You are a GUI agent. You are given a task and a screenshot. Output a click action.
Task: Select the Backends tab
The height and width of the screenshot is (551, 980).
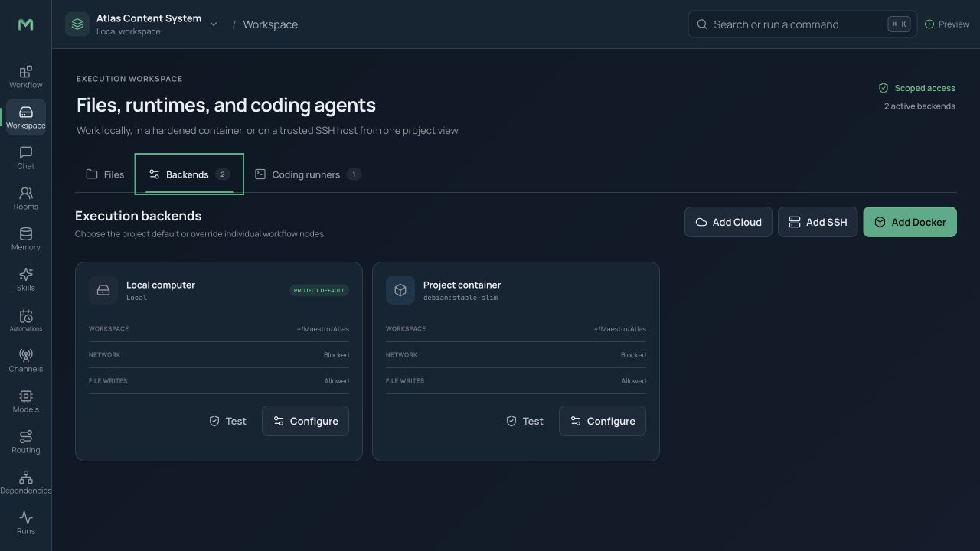point(189,174)
